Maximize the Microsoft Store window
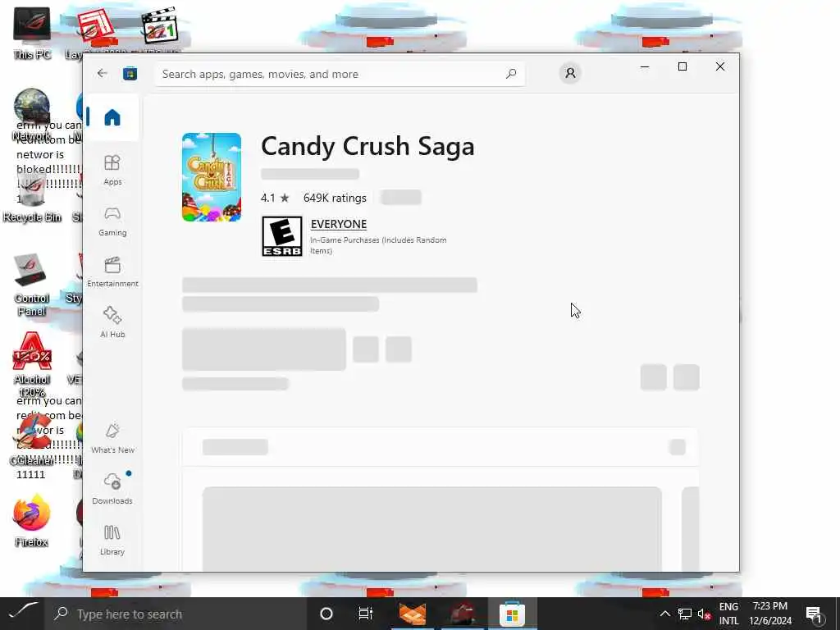840x630 pixels. click(x=682, y=67)
